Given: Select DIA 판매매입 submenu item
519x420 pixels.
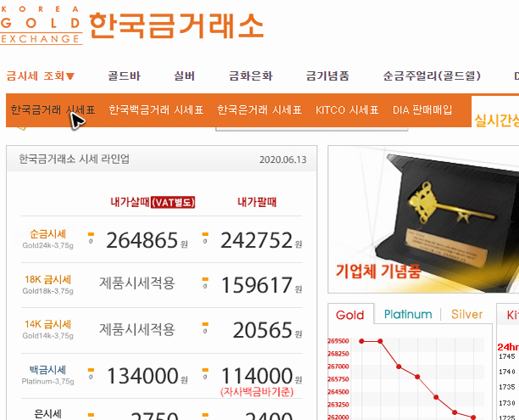Looking at the screenshot, I should [422, 109].
